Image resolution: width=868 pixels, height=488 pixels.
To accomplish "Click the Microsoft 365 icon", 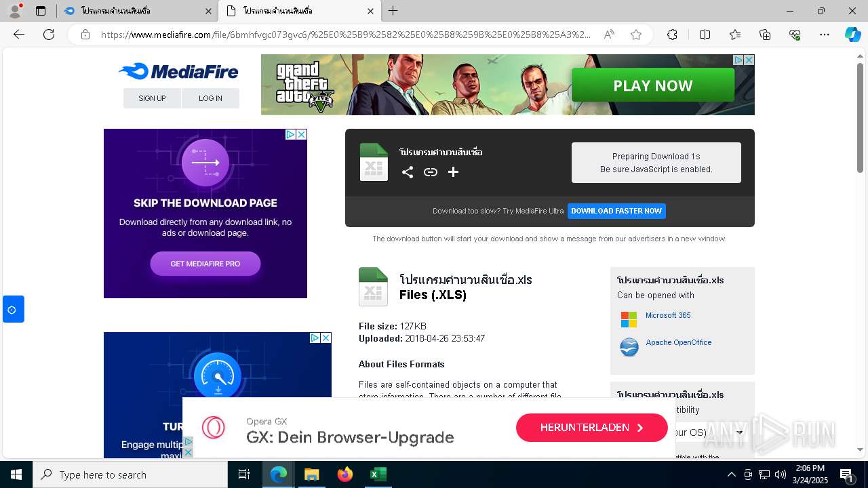I will (x=629, y=319).
